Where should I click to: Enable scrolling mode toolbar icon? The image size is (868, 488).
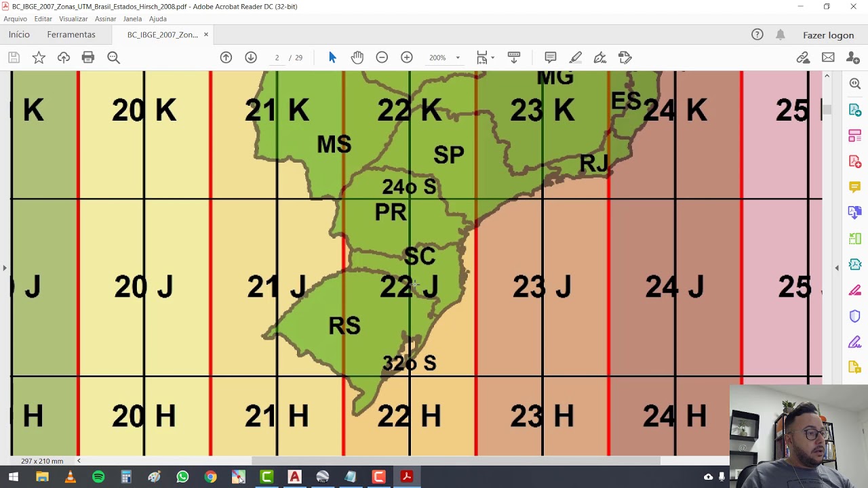514,58
